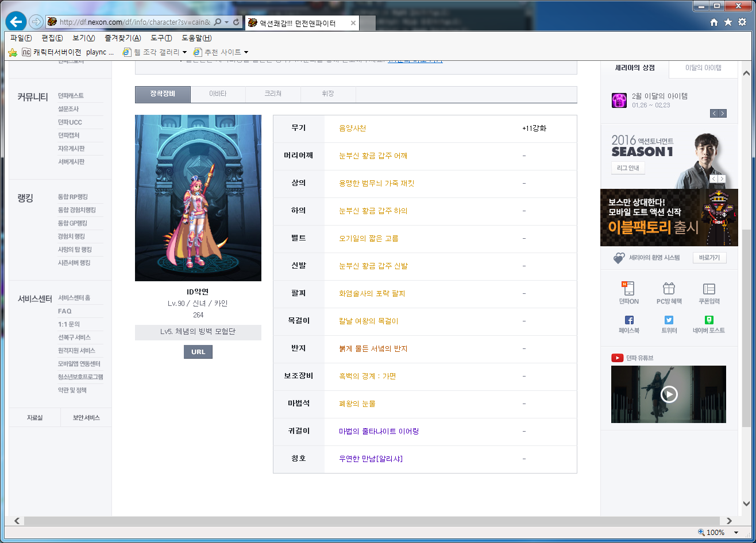Click the 바로가기 button

(x=709, y=258)
